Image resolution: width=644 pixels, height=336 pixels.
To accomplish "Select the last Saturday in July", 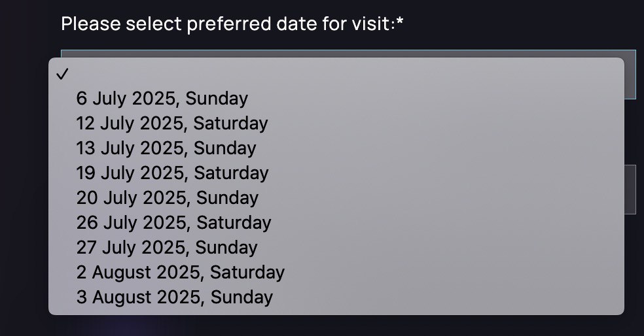I will coord(173,223).
